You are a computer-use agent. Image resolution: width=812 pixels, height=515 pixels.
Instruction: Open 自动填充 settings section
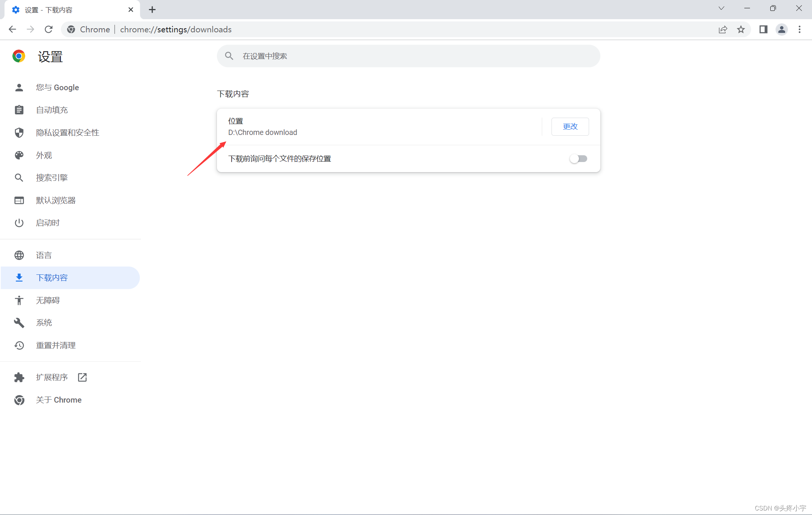71,110
